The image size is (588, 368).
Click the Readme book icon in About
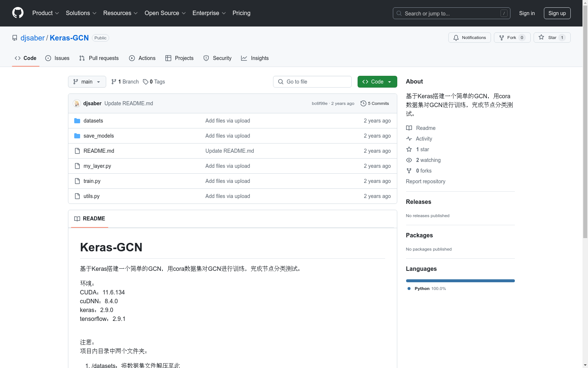[x=409, y=128]
